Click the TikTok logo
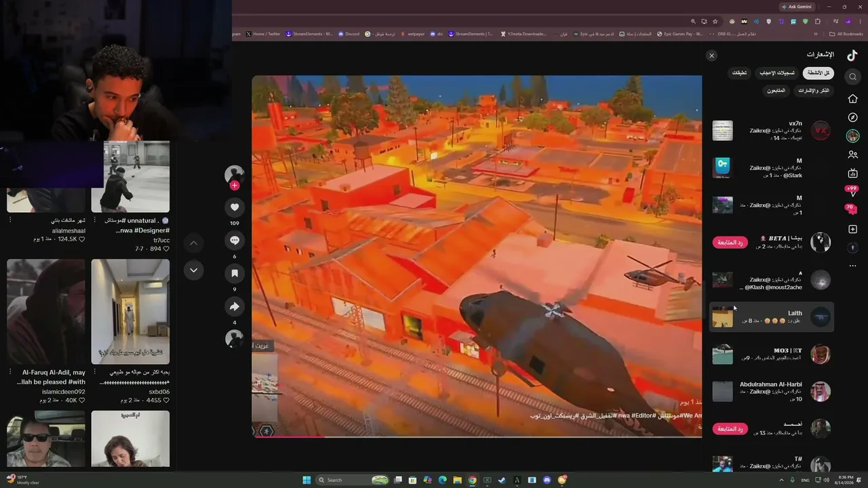 tap(852, 56)
